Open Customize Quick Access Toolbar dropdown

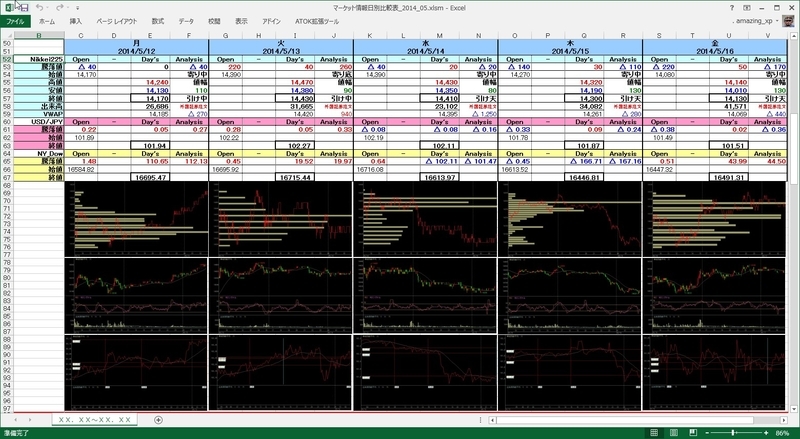point(78,8)
